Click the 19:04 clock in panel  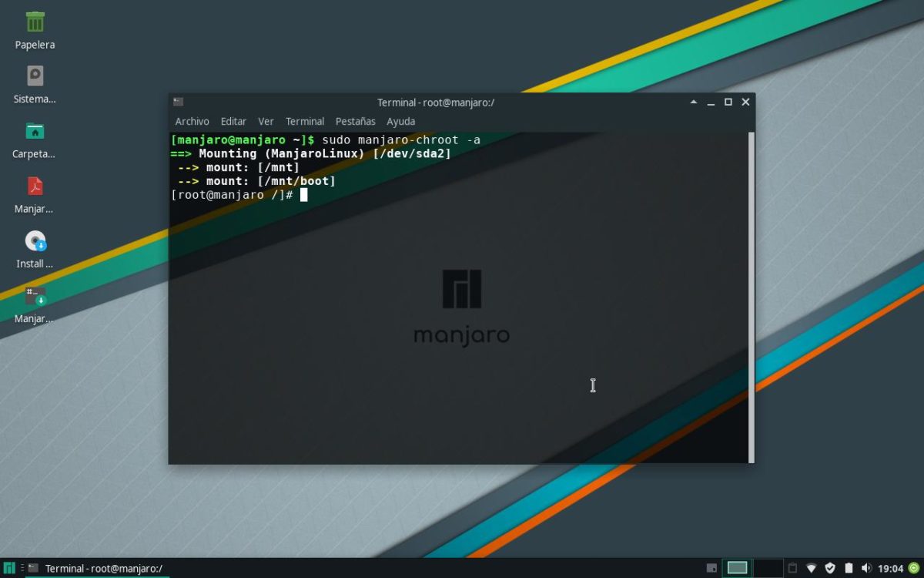[x=890, y=569]
